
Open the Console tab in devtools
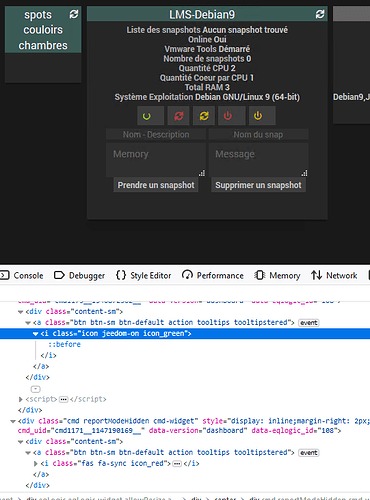22,275
